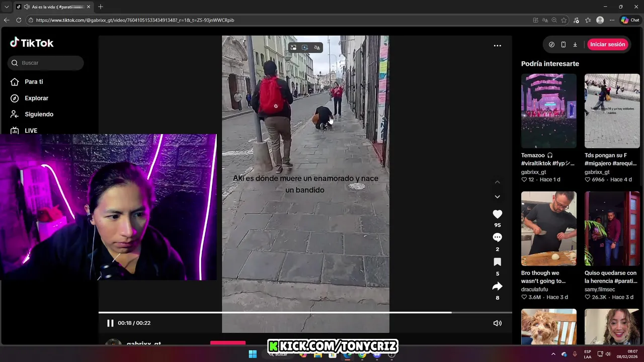Viewport: 644px width, 362px height.
Task: Click the 'Podría interesarte' heading
Action: click(x=550, y=64)
